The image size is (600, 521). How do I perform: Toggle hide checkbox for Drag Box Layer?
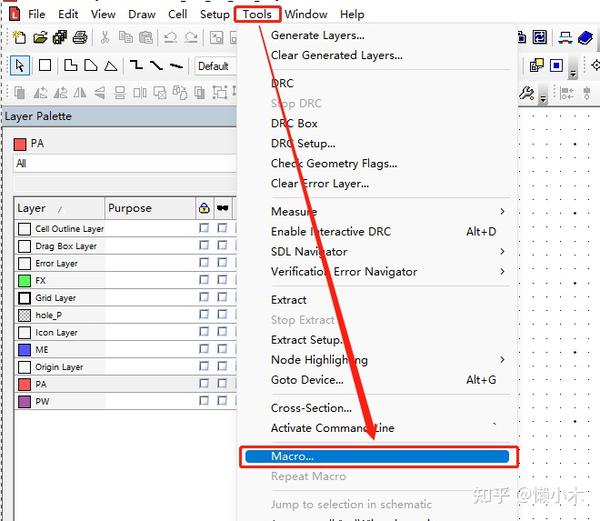(x=222, y=245)
